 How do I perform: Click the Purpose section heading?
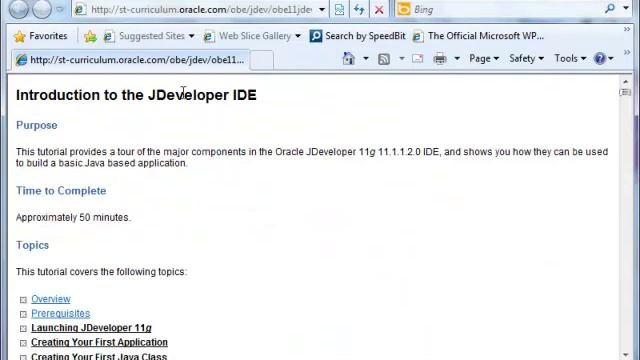click(37, 125)
